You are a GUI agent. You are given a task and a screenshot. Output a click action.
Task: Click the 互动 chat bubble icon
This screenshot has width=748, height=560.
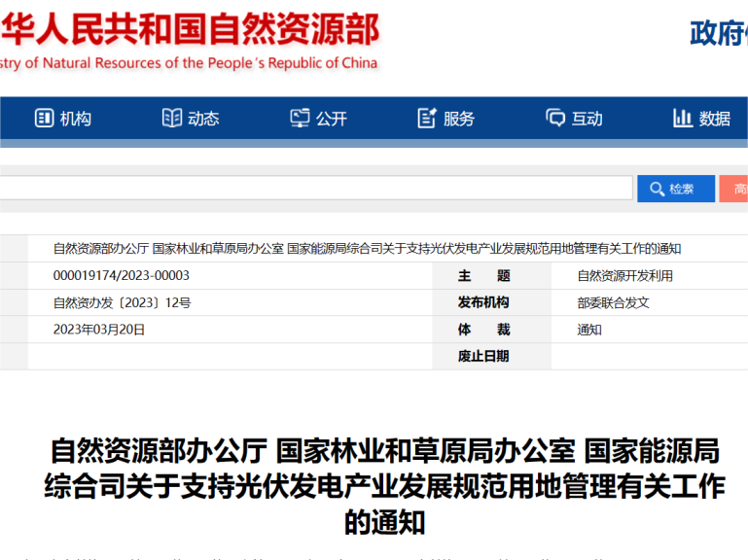point(555,118)
